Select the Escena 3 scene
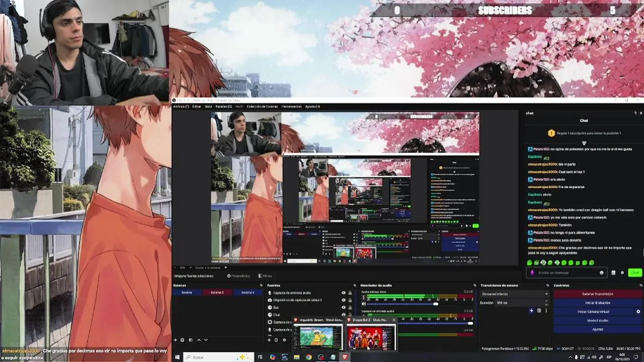This screenshot has width=644, height=362. (x=248, y=292)
